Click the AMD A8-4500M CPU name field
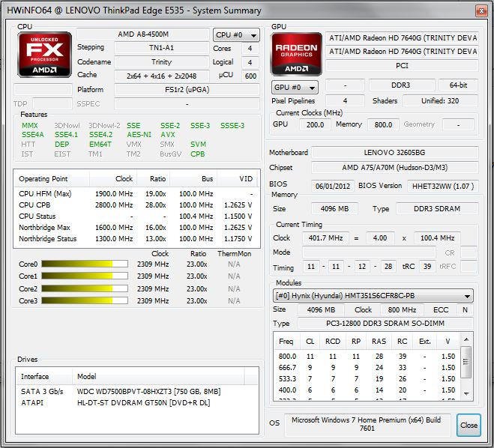 coord(143,34)
